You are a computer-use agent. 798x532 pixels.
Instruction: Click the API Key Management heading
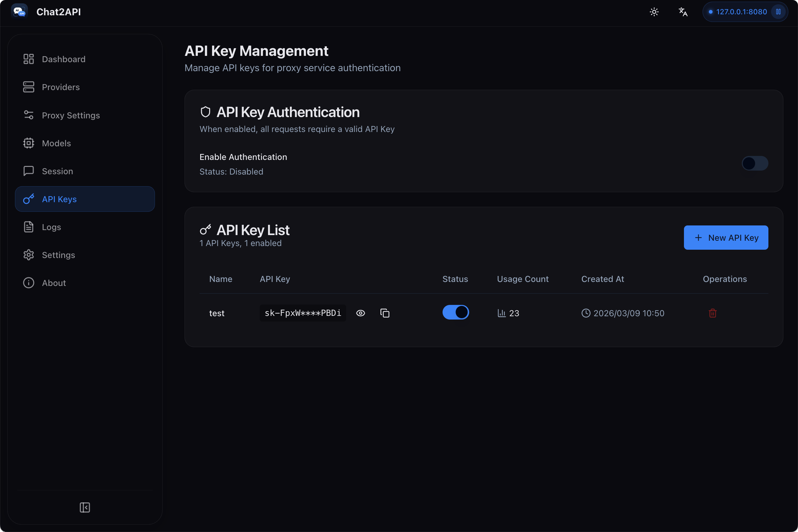pos(256,51)
